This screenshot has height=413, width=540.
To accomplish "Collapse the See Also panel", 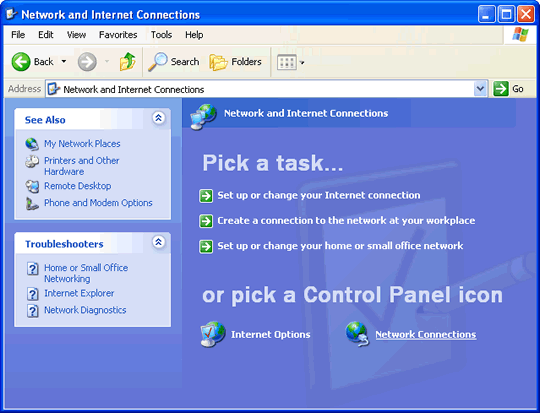I will pyautogui.click(x=158, y=118).
